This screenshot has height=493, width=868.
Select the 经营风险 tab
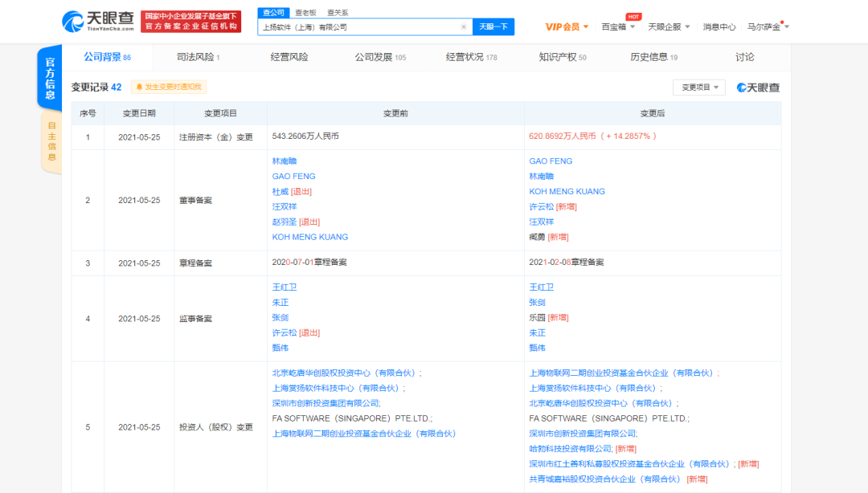click(289, 57)
